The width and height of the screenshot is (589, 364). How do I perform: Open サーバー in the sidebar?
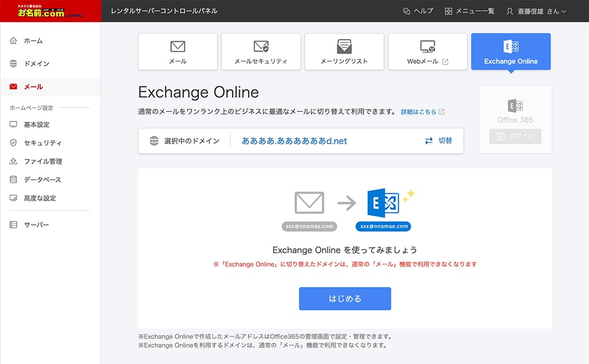point(36,225)
